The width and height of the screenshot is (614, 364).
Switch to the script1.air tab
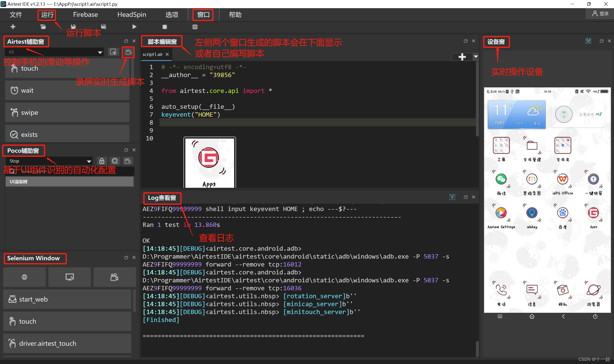coord(152,54)
